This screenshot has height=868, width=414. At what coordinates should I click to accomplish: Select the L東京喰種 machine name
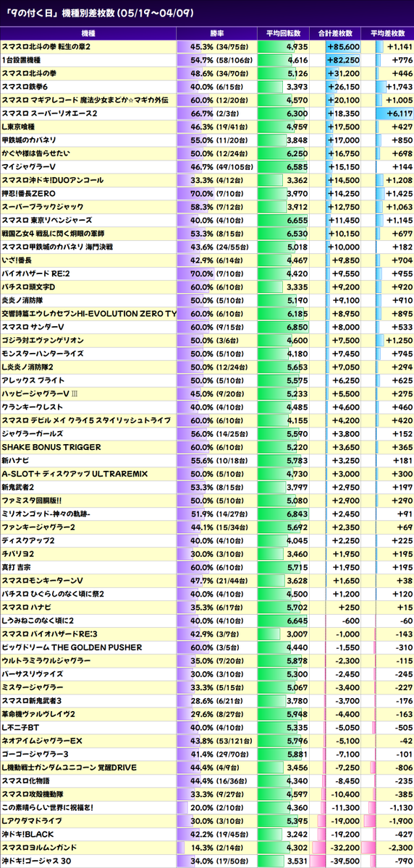(x=21, y=127)
